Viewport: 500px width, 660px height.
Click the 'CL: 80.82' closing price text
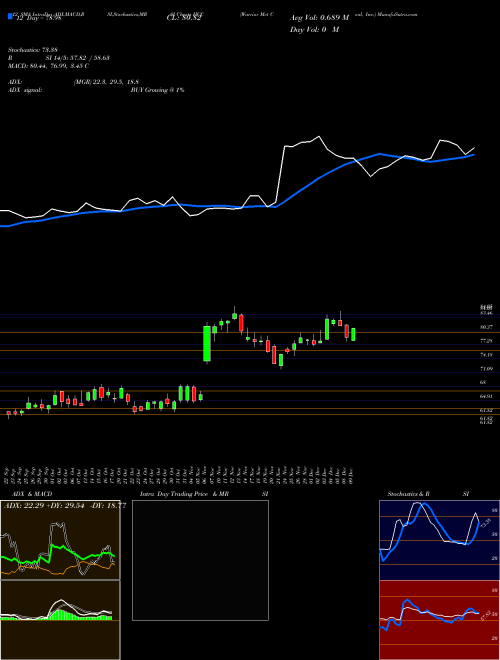[183, 18]
